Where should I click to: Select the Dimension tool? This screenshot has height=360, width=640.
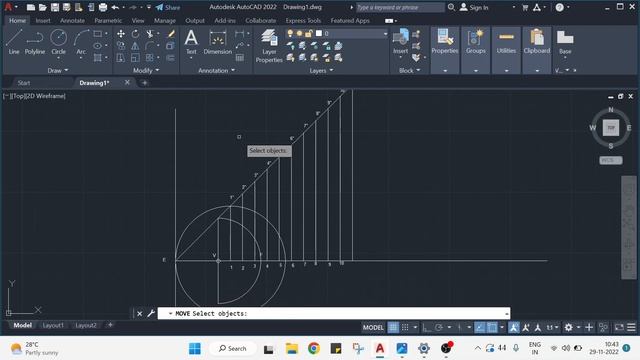coord(218,42)
